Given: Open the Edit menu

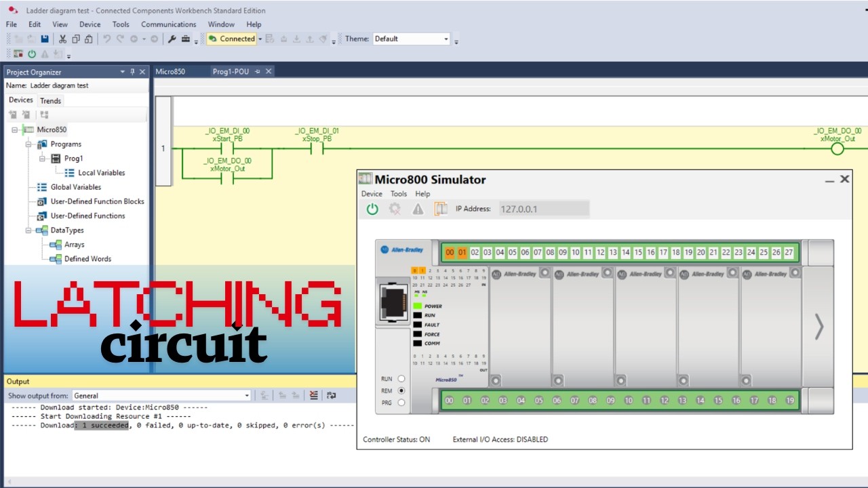Looking at the screenshot, I should (35, 24).
